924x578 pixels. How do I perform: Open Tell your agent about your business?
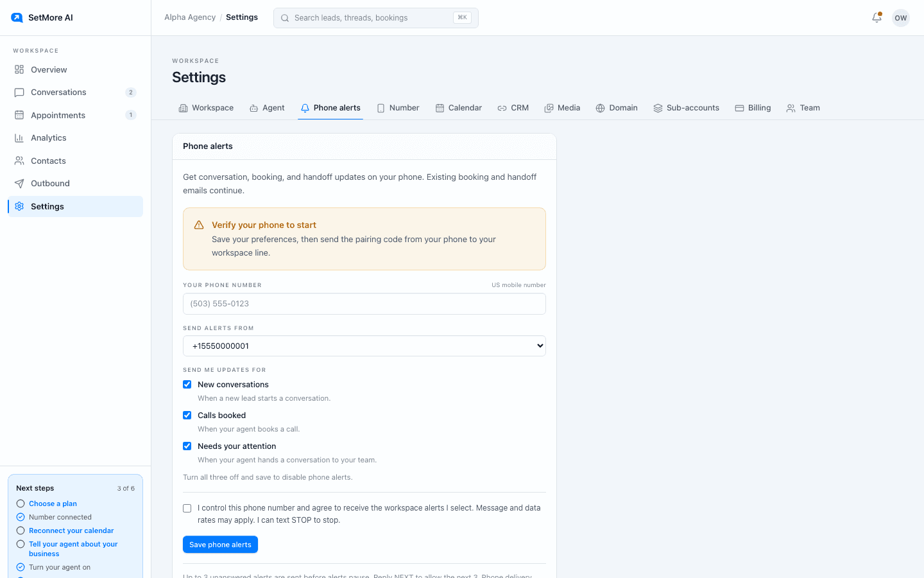(x=73, y=548)
